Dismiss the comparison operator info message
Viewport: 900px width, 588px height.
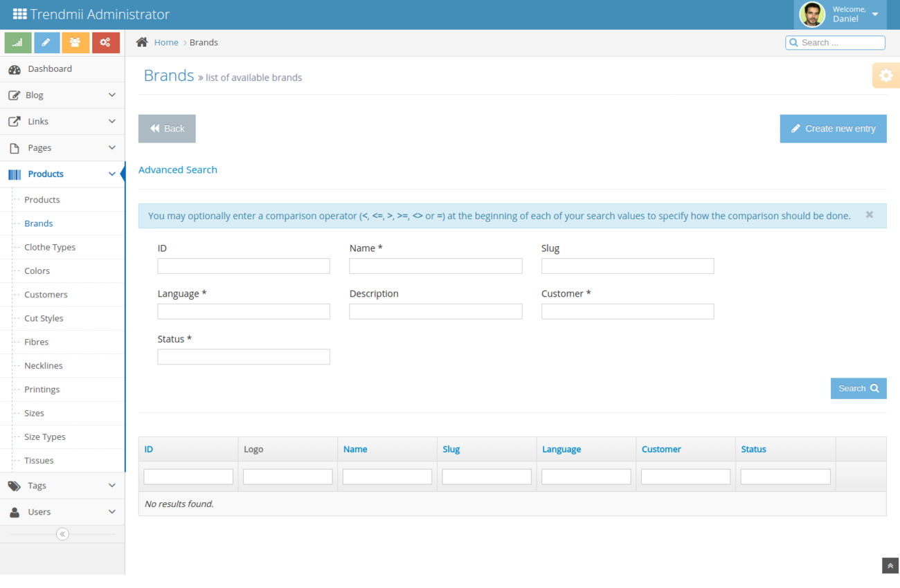tap(869, 214)
